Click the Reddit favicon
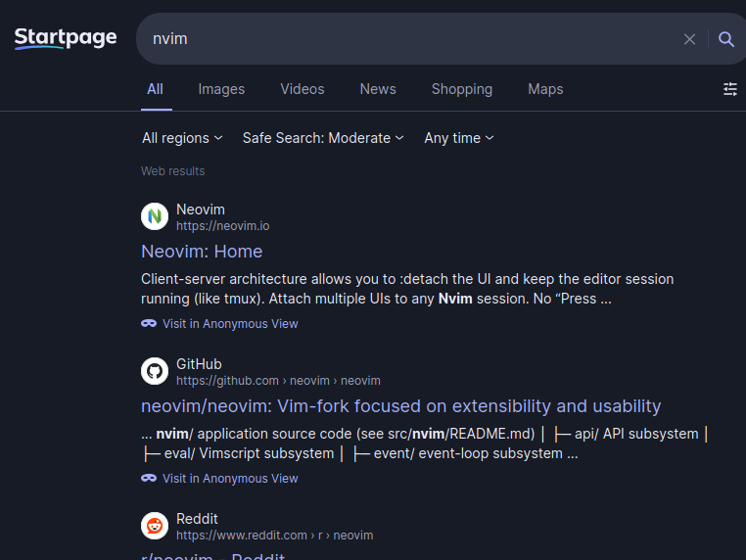The width and height of the screenshot is (746, 560). [155, 526]
